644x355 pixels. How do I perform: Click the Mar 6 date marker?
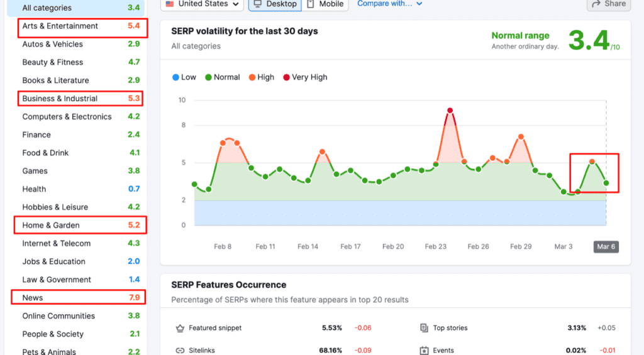click(606, 247)
